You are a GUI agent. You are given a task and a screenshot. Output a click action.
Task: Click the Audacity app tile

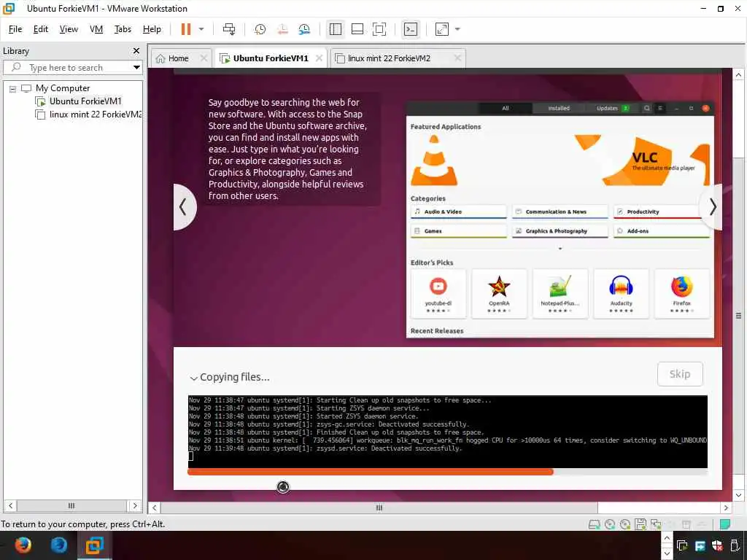[621, 293]
